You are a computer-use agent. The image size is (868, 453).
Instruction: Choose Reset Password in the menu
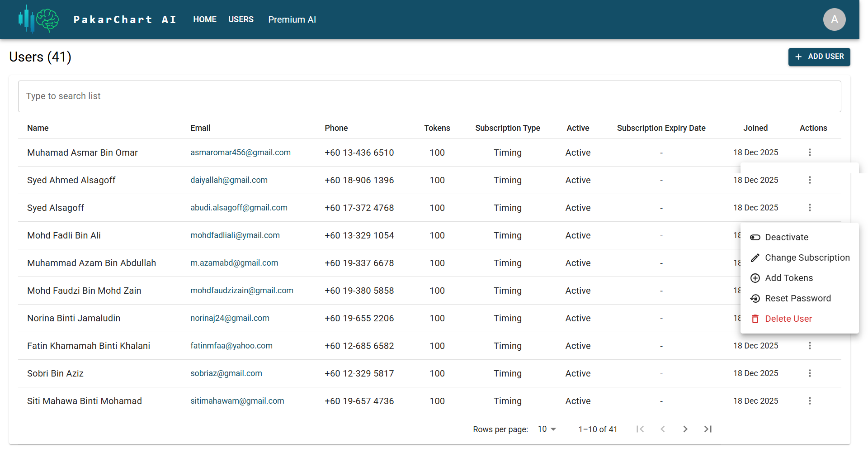797,298
